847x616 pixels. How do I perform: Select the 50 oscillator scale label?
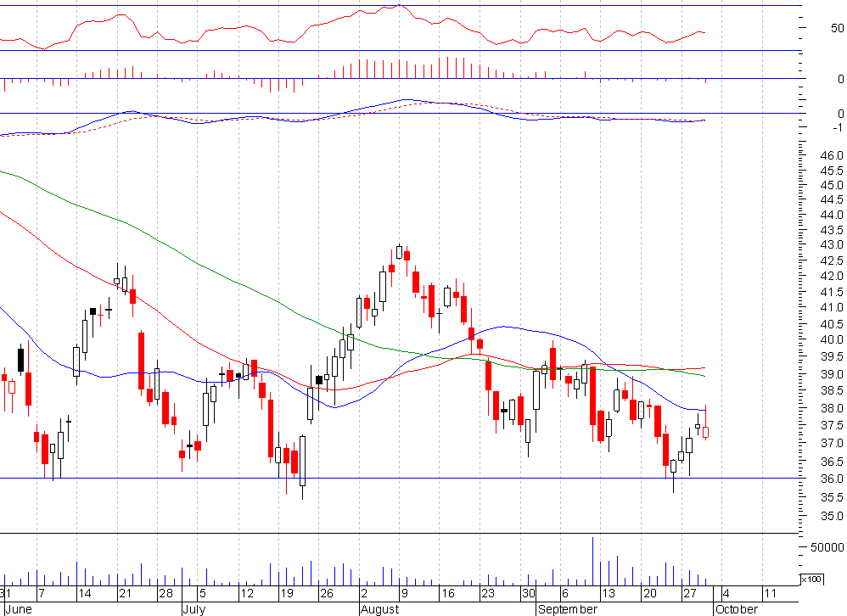click(x=837, y=28)
